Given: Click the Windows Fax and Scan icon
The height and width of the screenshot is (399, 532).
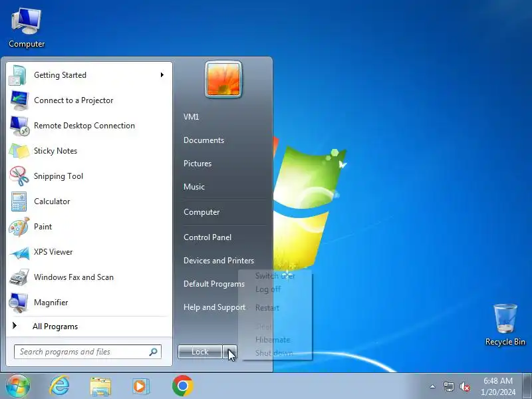Looking at the screenshot, I should coord(19,277).
